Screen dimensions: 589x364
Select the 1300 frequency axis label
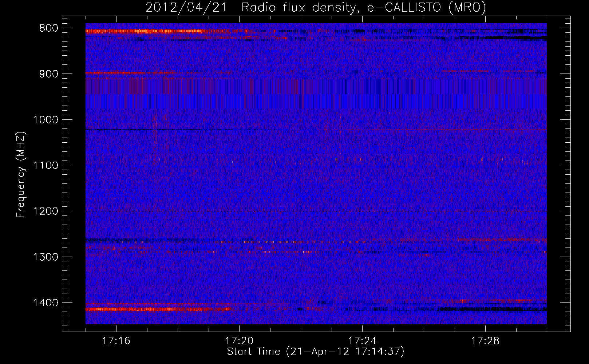coord(46,257)
